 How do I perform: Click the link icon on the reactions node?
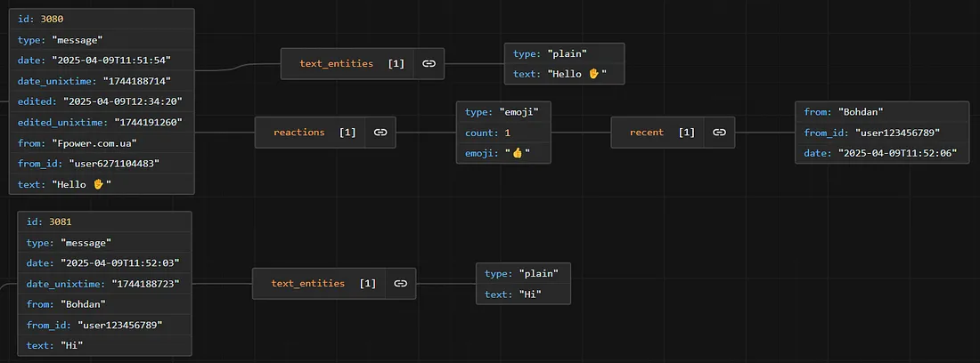[x=380, y=133]
